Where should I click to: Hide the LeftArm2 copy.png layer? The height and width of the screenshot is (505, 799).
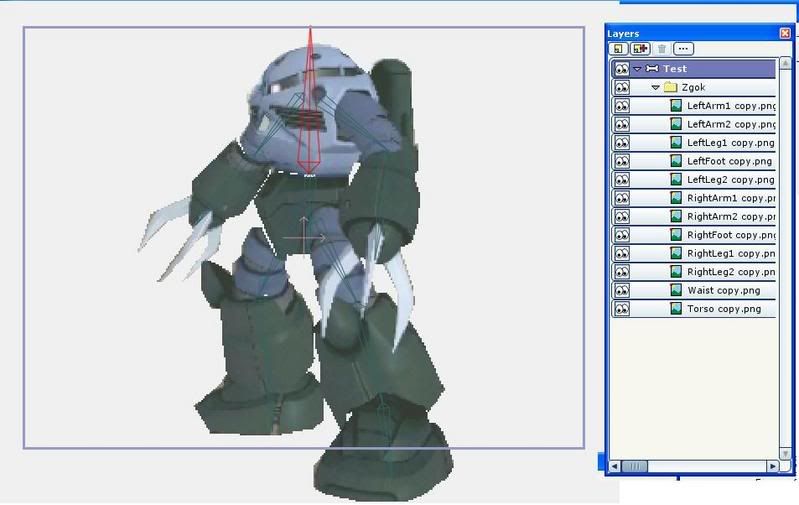tap(621, 124)
